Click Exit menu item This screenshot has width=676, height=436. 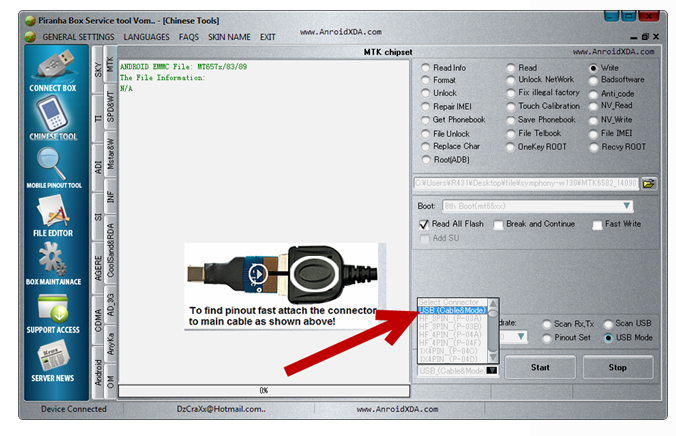pos(267,37)
